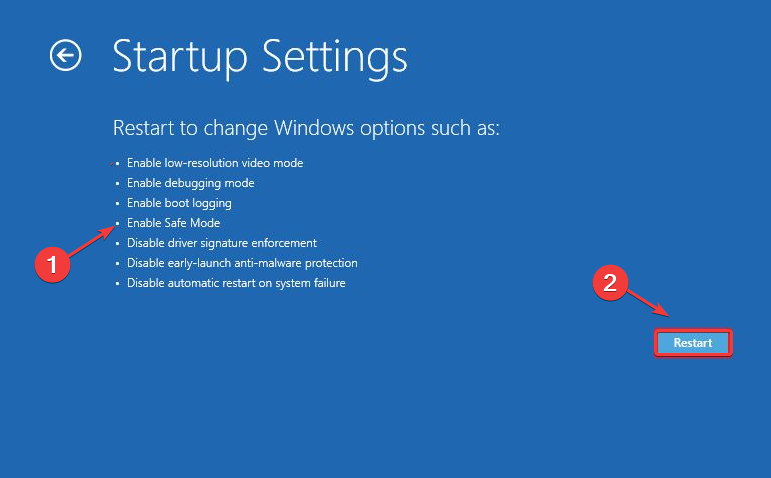Select 'Disable early-launch anti-malware protection' line
Image resolution: width=771 pixels, height=478 pixels.
[x=242, y=263]
